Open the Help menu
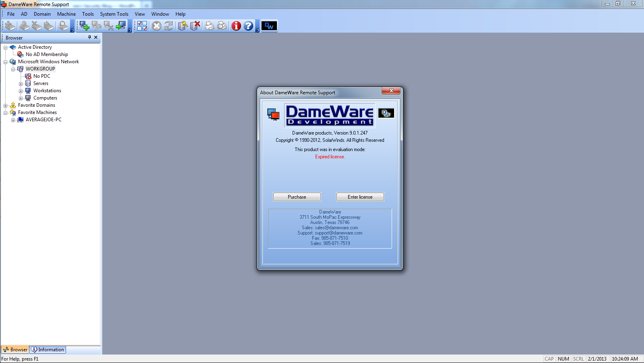Image resolution: width=644 pixels, height=363 pixels. (x=180, y=14)
